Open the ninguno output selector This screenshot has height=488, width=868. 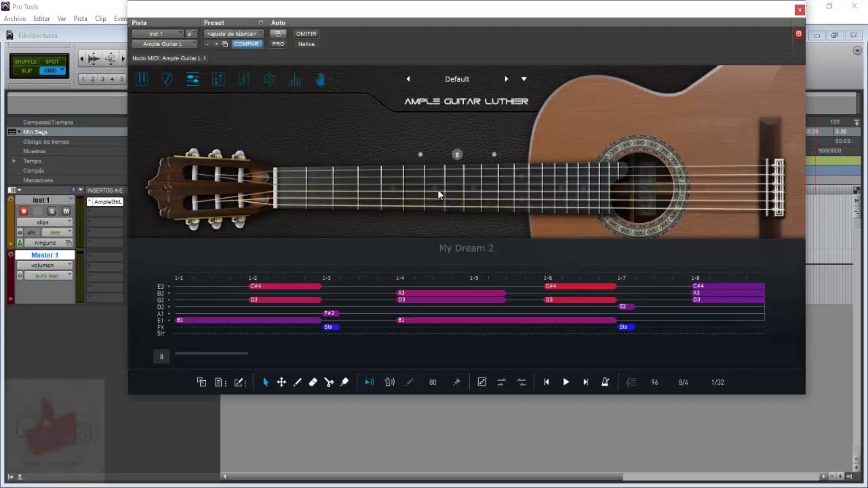click(49, 243)
